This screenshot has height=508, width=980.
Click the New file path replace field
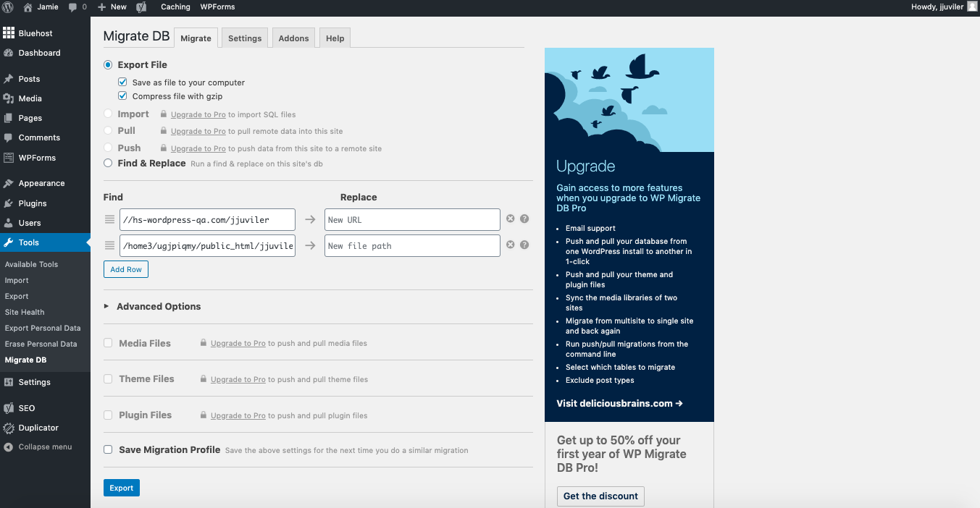(x=412, y=245)
